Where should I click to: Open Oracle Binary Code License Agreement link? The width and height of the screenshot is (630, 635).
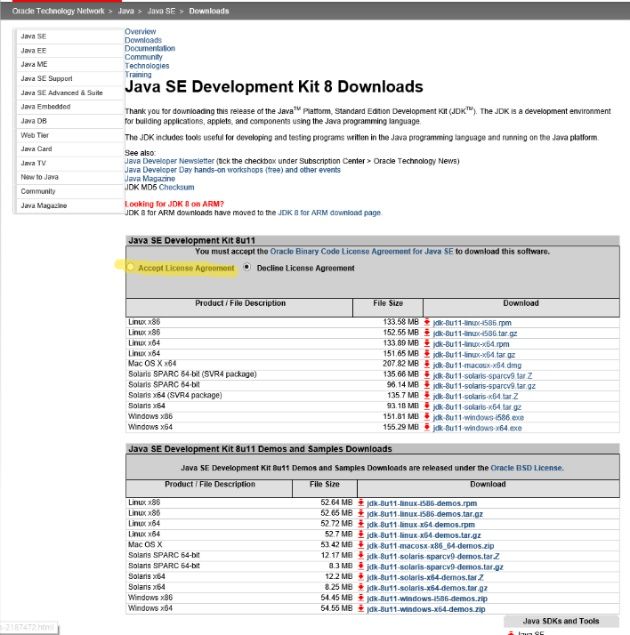point(362,251)
